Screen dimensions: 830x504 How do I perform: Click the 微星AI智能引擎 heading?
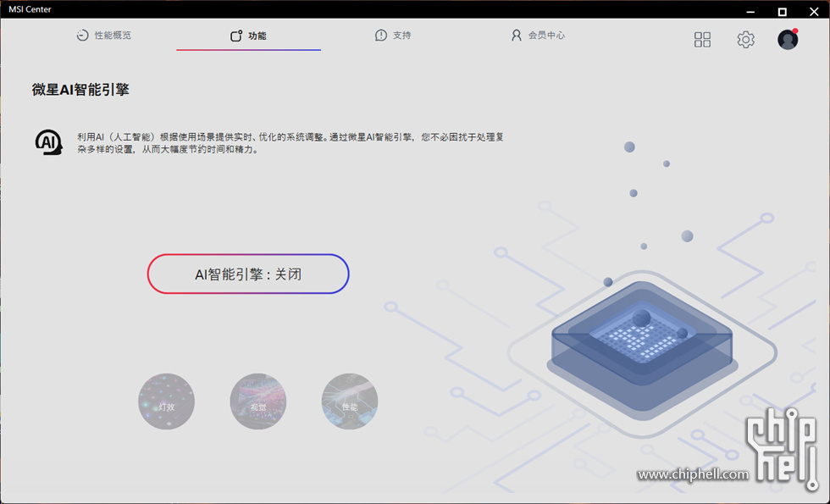click(x=80, y=90)
